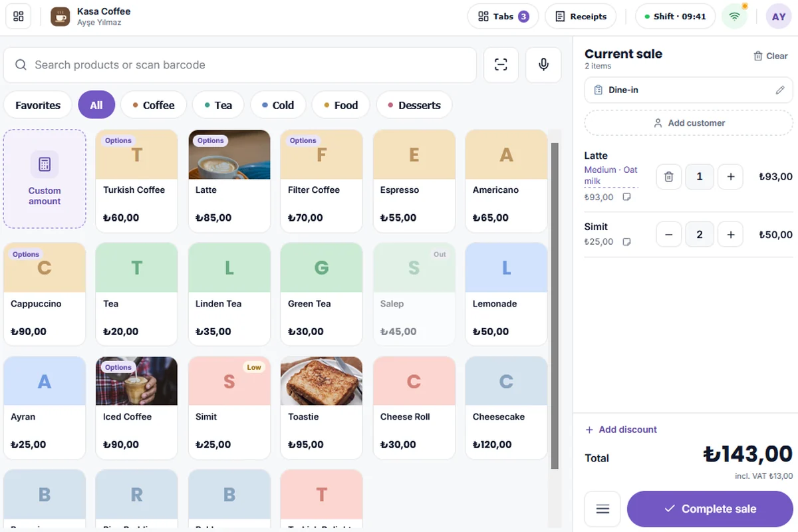
Task: Click the Ayşe Yılmaz cashier name
Action: coord(99,23)
